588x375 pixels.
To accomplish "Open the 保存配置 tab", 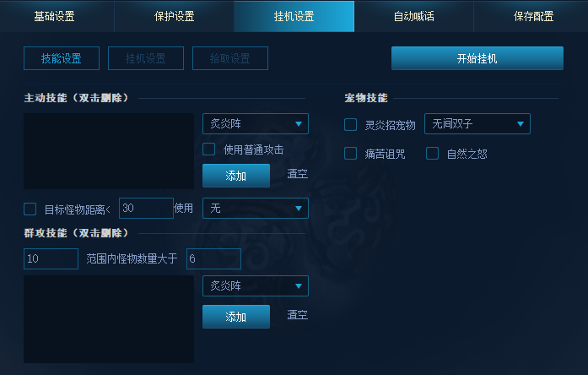I will 533,16.
